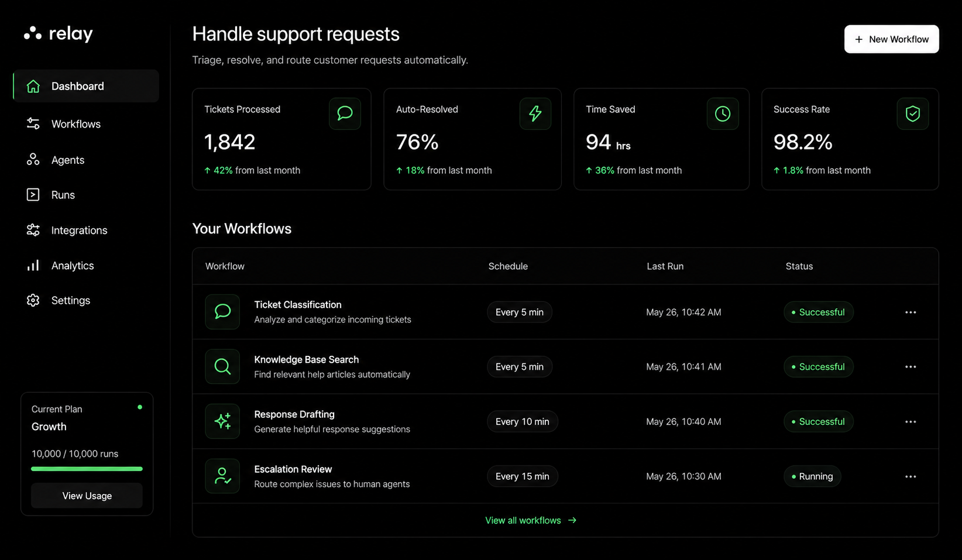The width and height of the screenshot is (962, 560).
Task: Open the Knowledge Base Search workflow title
Action: (307, 359)
